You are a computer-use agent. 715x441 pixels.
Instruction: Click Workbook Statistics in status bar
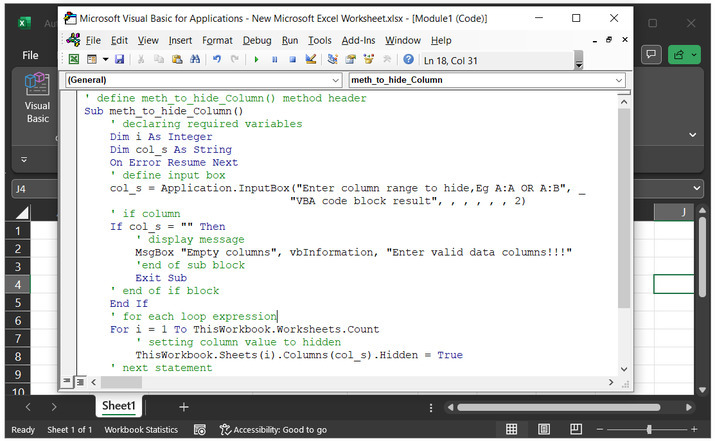pos(141,430)
